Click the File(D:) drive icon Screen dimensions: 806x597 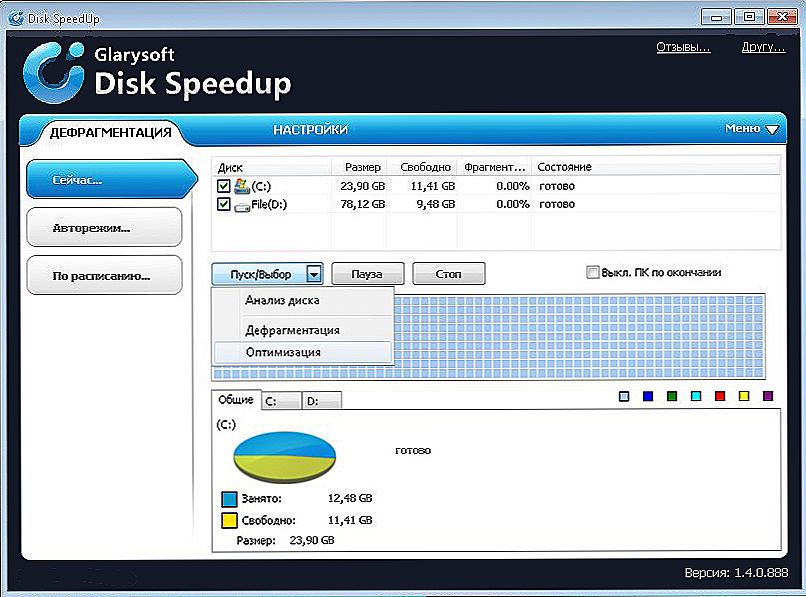click(x=242, y=206)
